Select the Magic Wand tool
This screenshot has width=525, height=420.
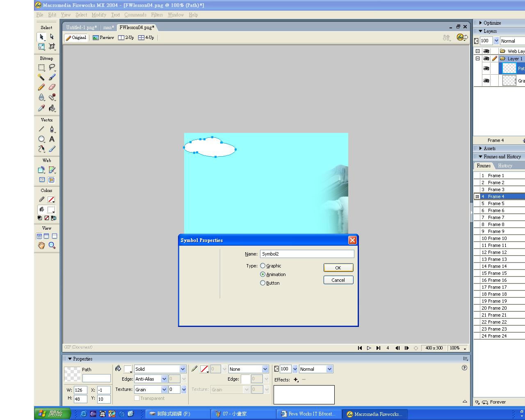[41, 77]
